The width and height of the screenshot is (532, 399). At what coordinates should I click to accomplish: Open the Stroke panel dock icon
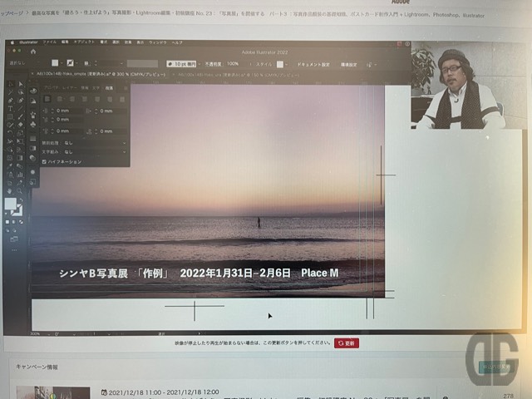coord(33,139)
